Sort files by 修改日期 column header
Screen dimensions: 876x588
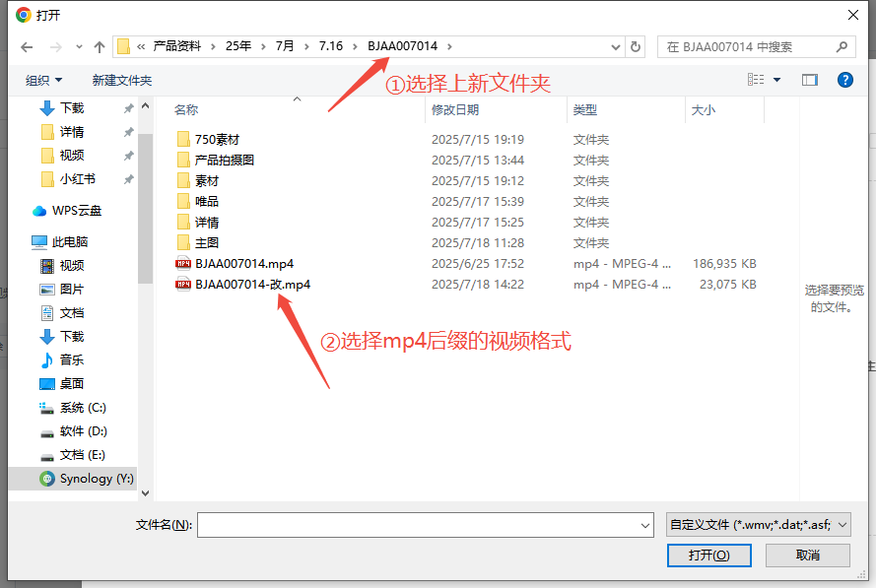click(x=455, y=110)
